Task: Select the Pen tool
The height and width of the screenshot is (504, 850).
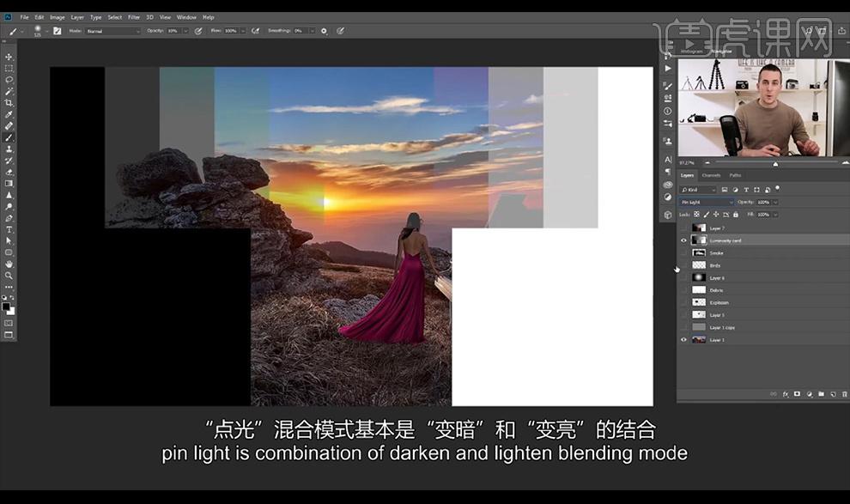Action: coord(9,218)
